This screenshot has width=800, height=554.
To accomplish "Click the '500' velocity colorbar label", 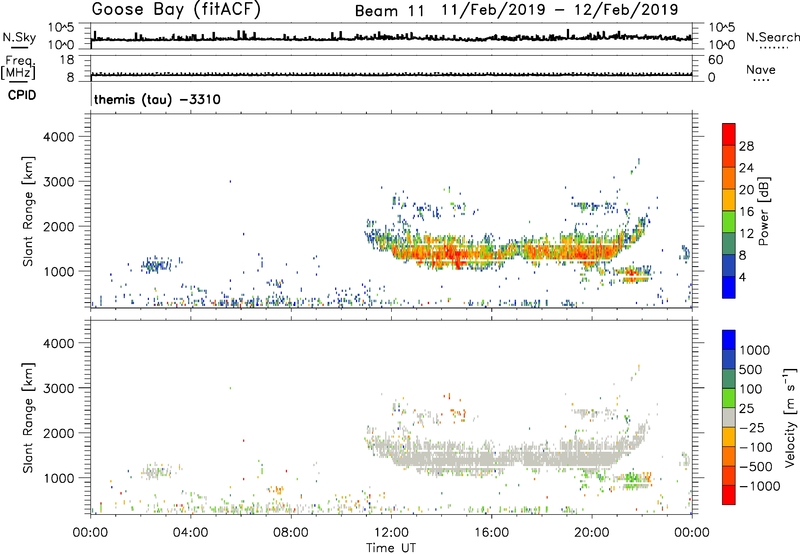I will click(x=751, y=370).
